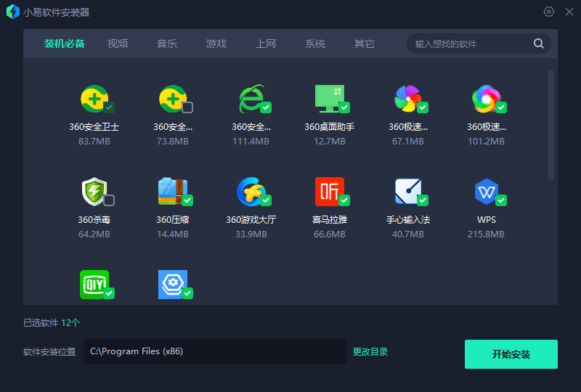Click the 360游戏大厅 icon

click(x=251, y=191)
